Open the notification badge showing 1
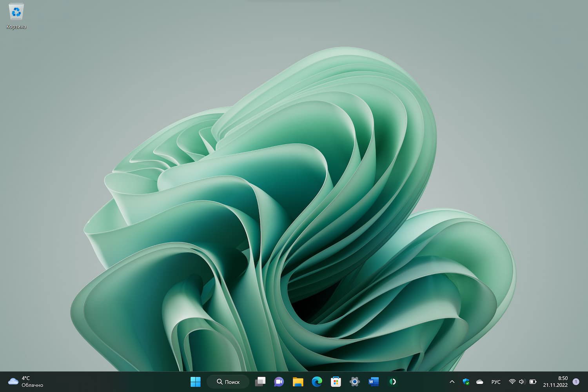 point(576,381)
